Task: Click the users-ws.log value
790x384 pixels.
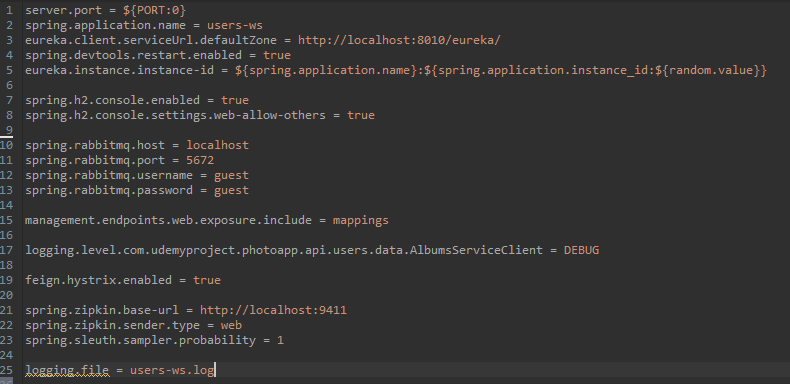Action: (x=172, y=370)
